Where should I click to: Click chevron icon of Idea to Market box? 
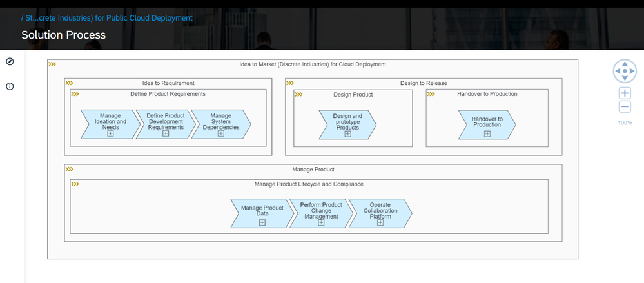tap(52, 64)
